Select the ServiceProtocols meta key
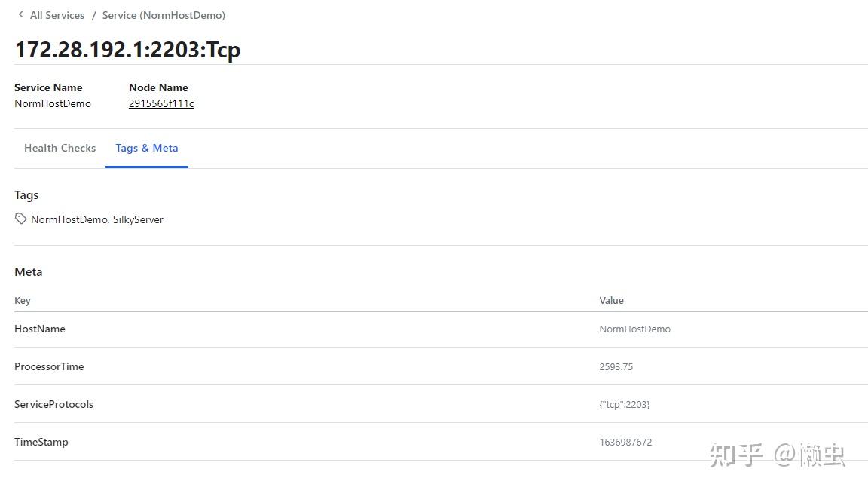 [53, 404]
